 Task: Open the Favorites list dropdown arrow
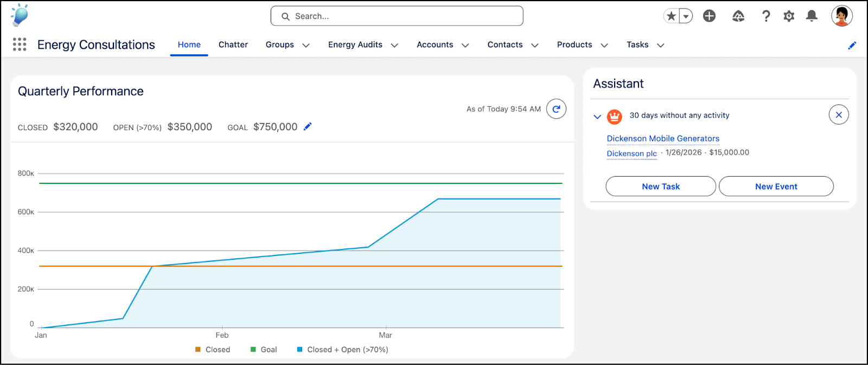click(x=686, y=16)
